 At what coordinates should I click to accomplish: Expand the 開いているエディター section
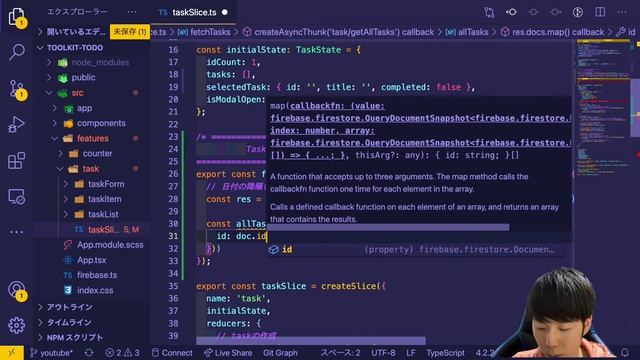pos(76,32)
